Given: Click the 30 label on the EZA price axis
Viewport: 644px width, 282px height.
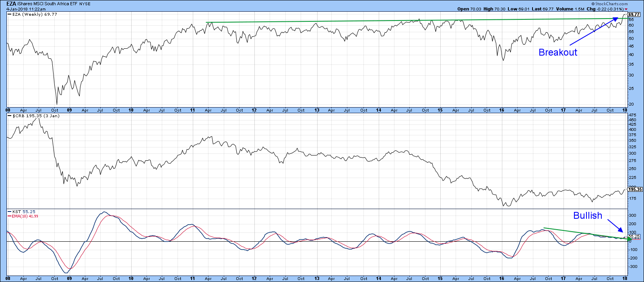Looking at the screenshot, I should [x=631, y=75].
